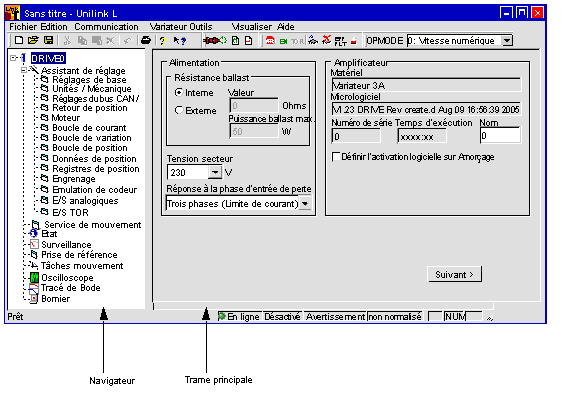
Task: Select Boucle de courant in navigator
Action: point(89,128)
